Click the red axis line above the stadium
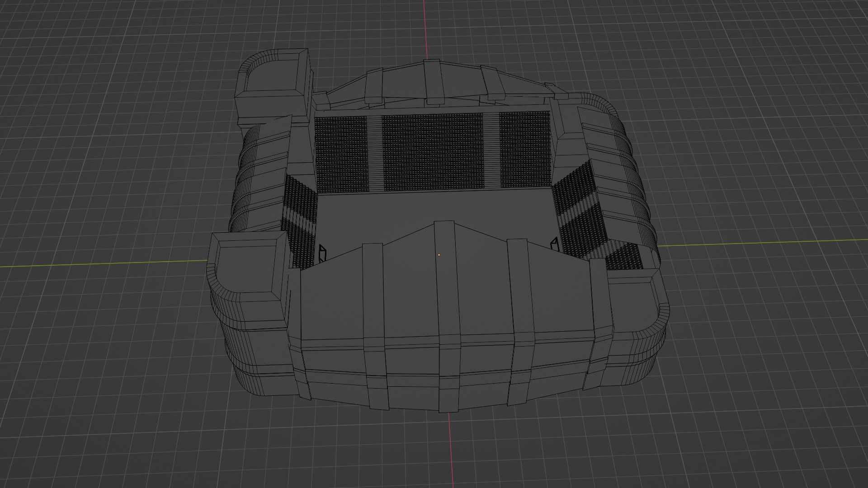Image resolution: width=868 pixels, height=488 pixels. (x=425, y=27)
